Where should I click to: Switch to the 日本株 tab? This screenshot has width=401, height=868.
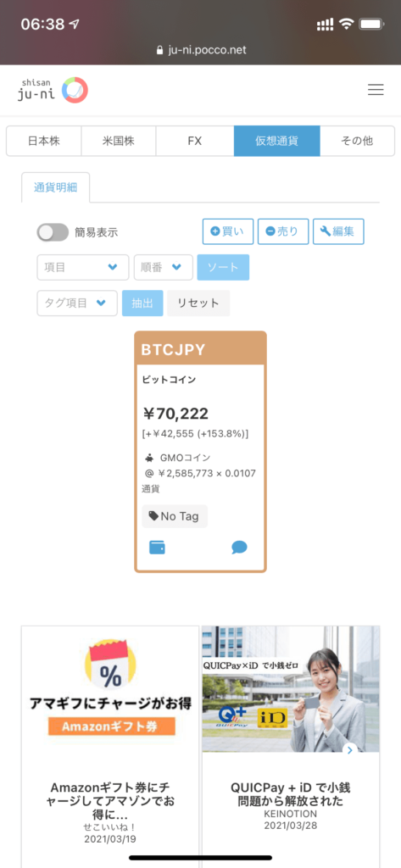44,141
